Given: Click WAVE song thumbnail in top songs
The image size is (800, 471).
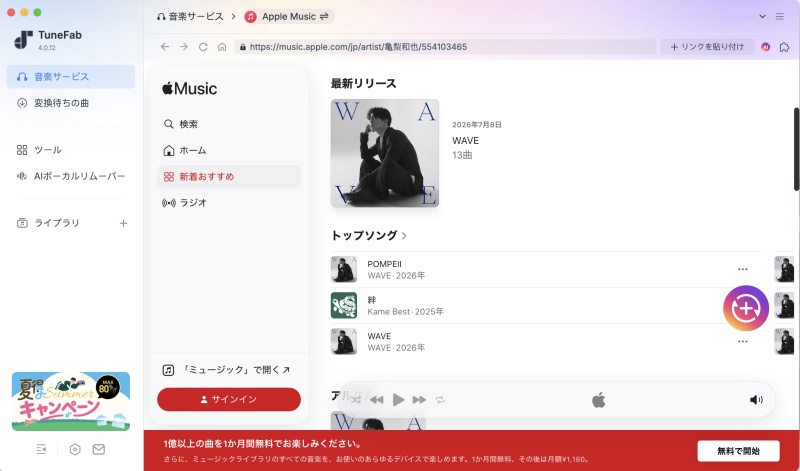Looking at the screenshot, I should pos(344,341).
